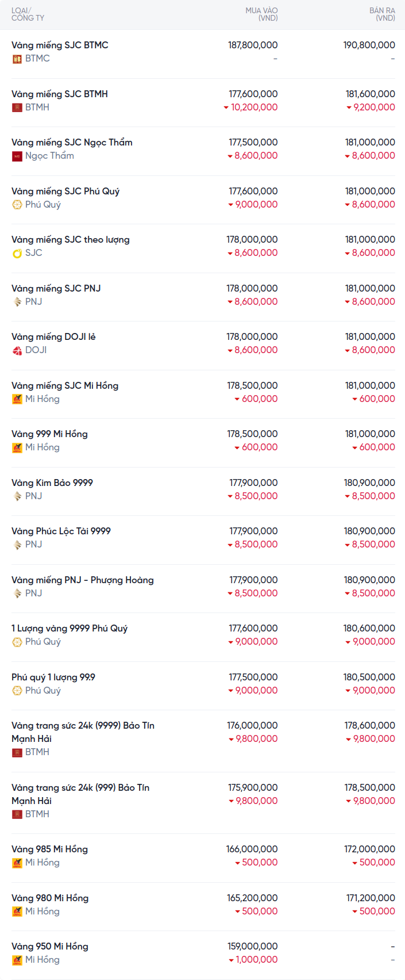The height and width of the screenshot is (980, 405).
Task: Open Vàng miếng PNJ - Phượng Hoàng entry
Action: pyautogui.click(x=83, y=580)
